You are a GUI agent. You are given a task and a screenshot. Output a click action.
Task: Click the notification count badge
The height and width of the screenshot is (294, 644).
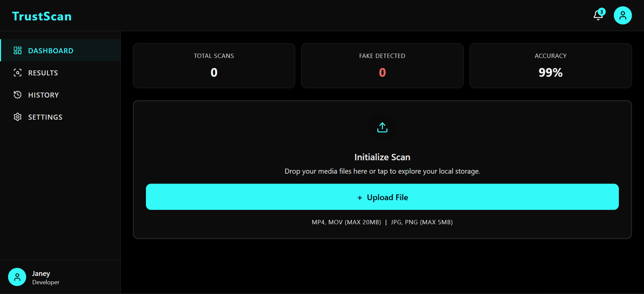click(602, 11)
